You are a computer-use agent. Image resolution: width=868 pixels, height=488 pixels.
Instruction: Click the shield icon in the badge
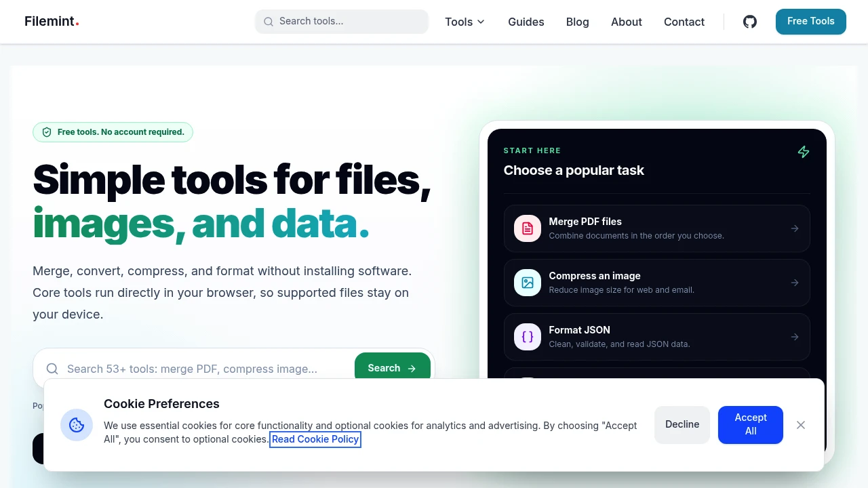pos(47,132)
